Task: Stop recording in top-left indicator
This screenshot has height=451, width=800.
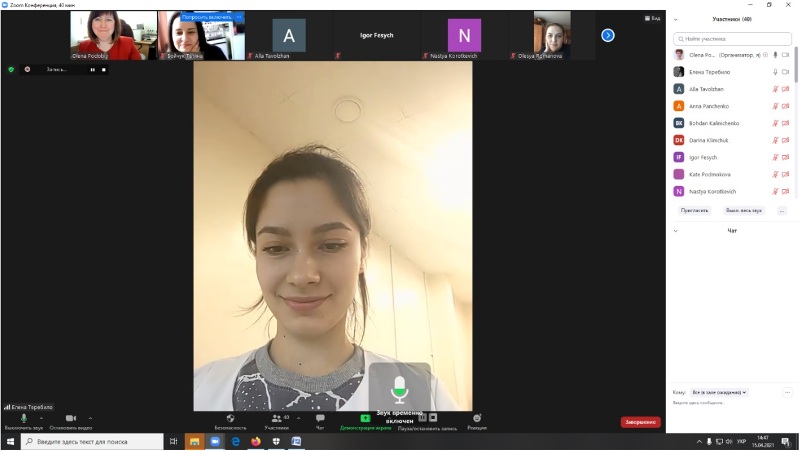Action: 104,69
